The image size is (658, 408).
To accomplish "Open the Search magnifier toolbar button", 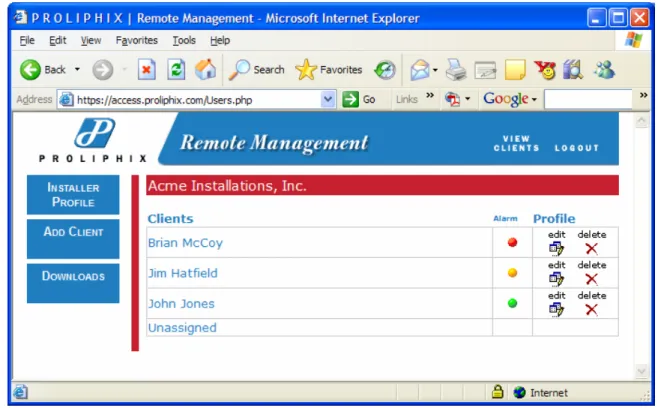I will [x=256, y=70].
